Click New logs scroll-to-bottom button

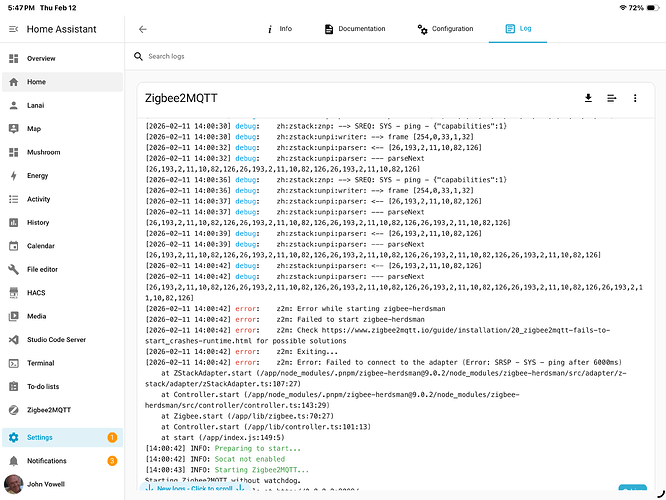195,488
